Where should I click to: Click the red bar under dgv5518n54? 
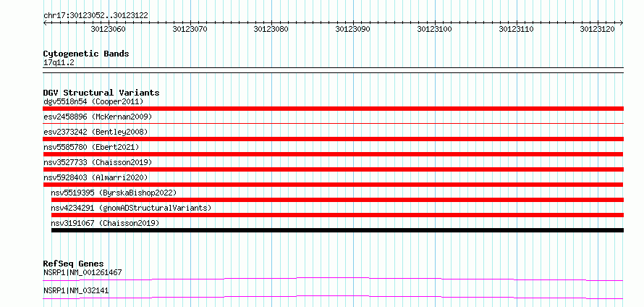[x=333, y=109]
